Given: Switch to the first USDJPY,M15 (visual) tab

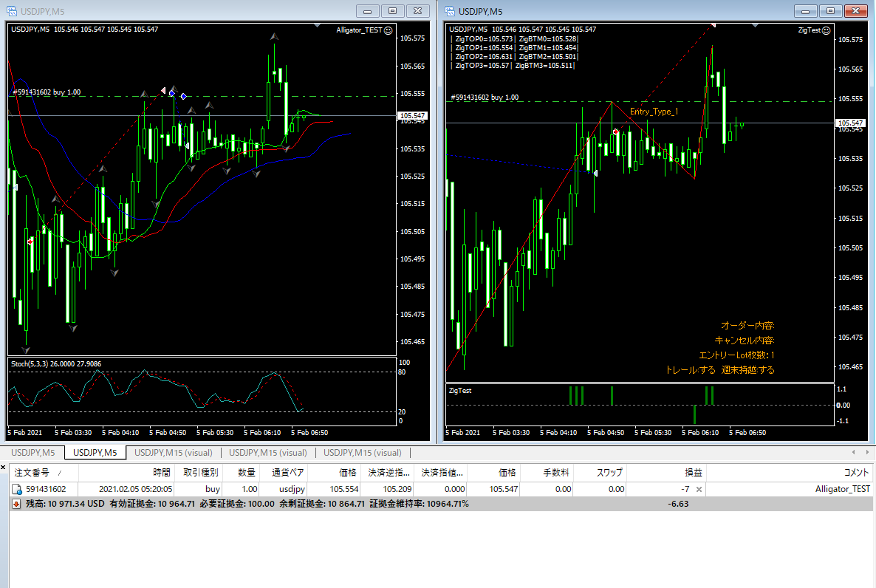Looking at the screenshot, I should (x=173, y=453).
